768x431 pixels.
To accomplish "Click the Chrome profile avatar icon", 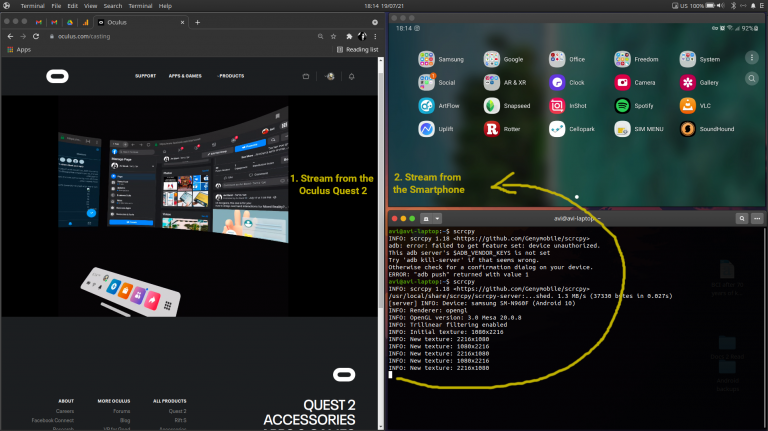I will [362, 36].
